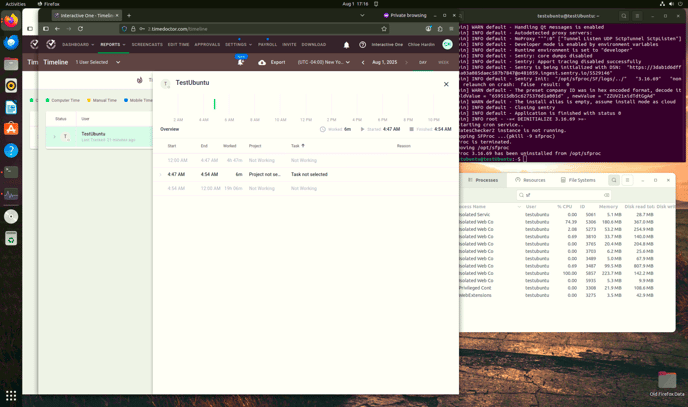This screenshot has height=407, width=688.
Task: Open the Payroll menu
Action: click(267, 45)
